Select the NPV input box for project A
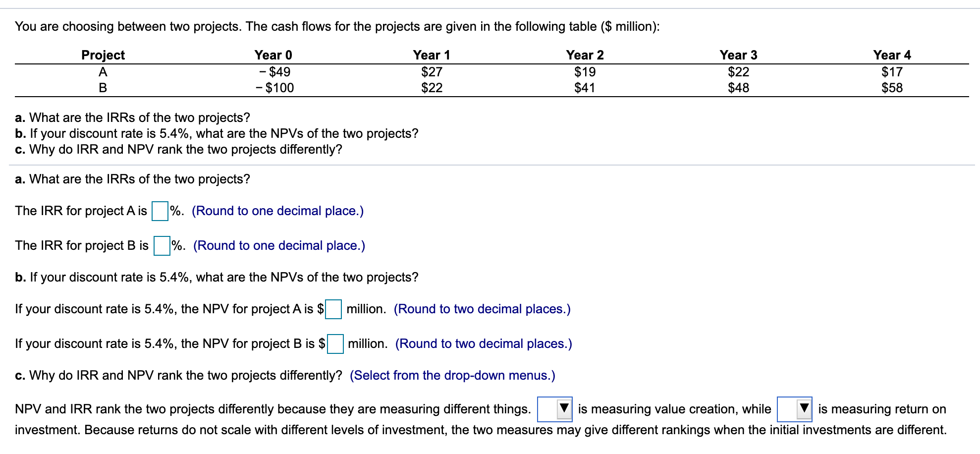980x454 pixels. pos(334,308)
